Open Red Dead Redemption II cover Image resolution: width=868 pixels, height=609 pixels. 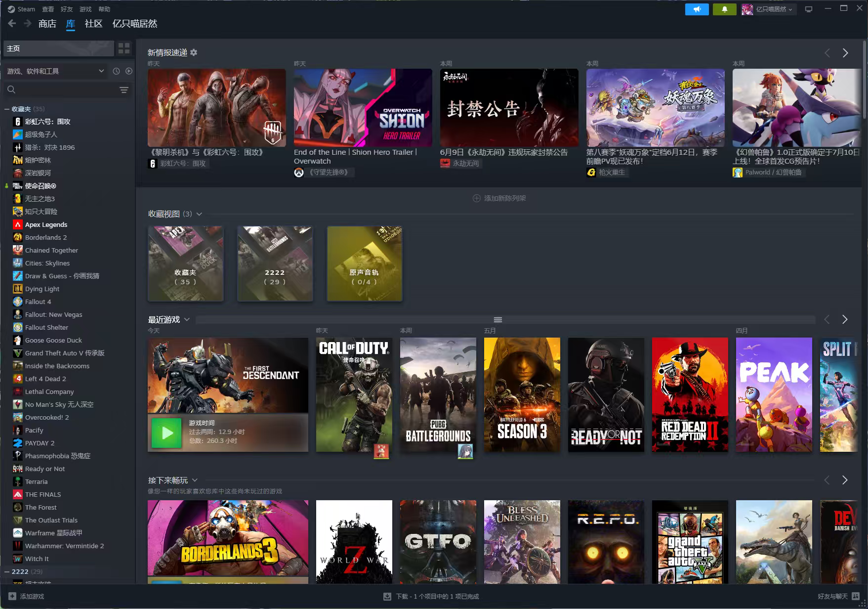(690, 394)
